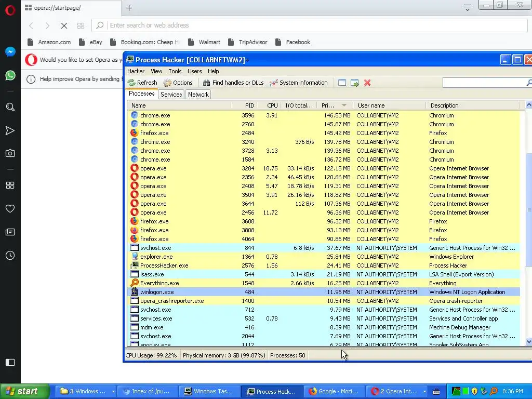Click the Process Hacker search magnifier icon

pyautogui.click(x=529, y=83)
